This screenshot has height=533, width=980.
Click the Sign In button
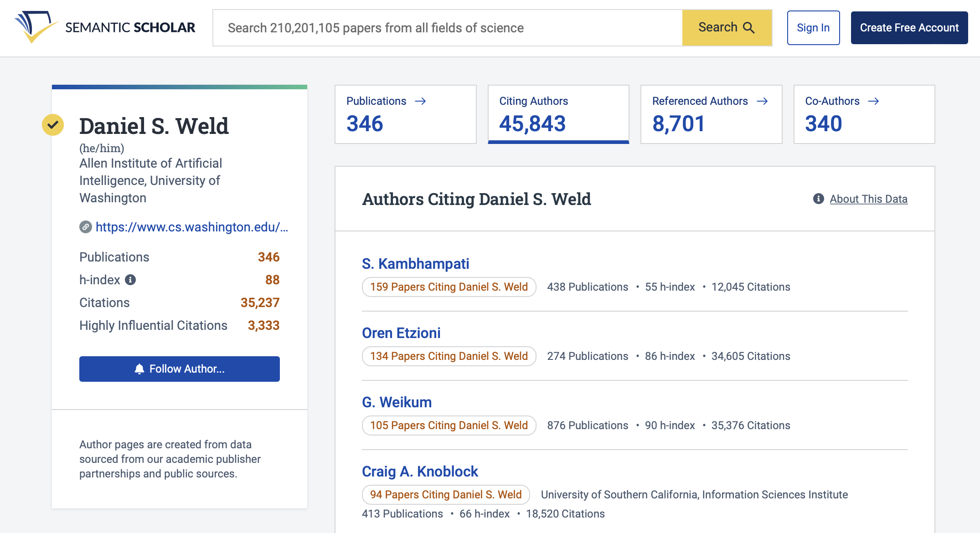[813, 27]
